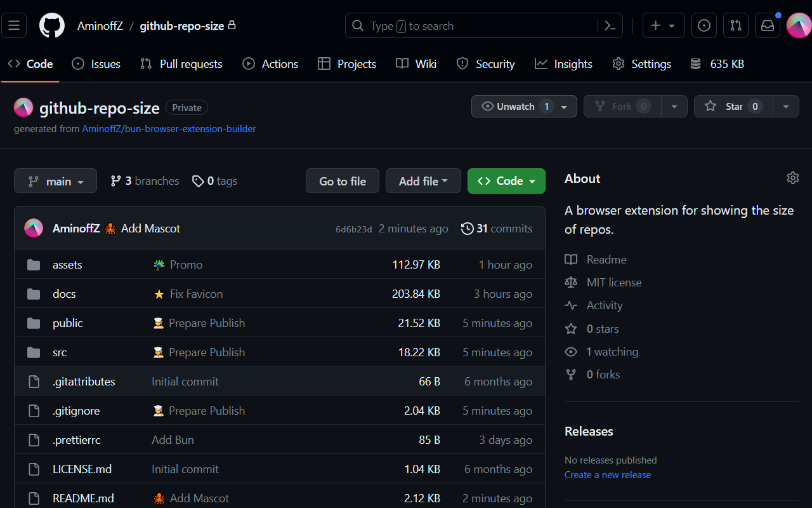
Task: Open the main branch selector dropdown
Action: (55, 181)
